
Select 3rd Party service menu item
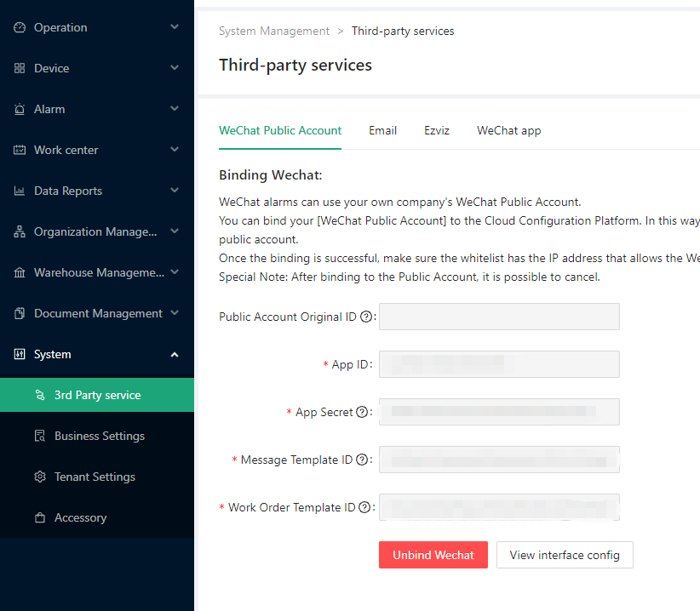click(x=97, y=395)
